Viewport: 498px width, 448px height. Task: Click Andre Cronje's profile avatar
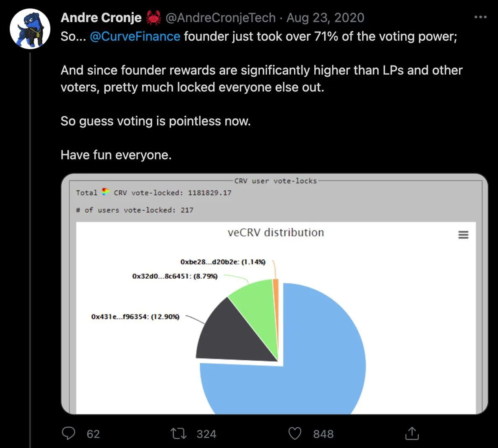(x=30, y=29)
